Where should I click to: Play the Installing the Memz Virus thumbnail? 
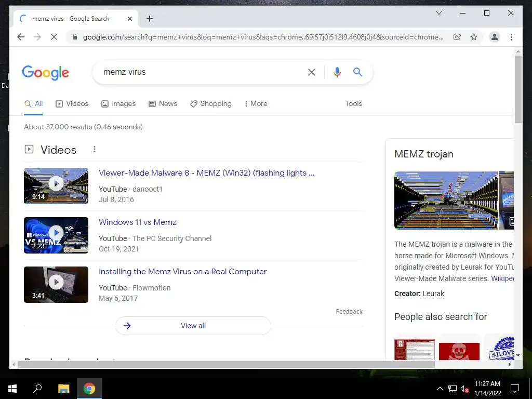[x=56, y=285]
